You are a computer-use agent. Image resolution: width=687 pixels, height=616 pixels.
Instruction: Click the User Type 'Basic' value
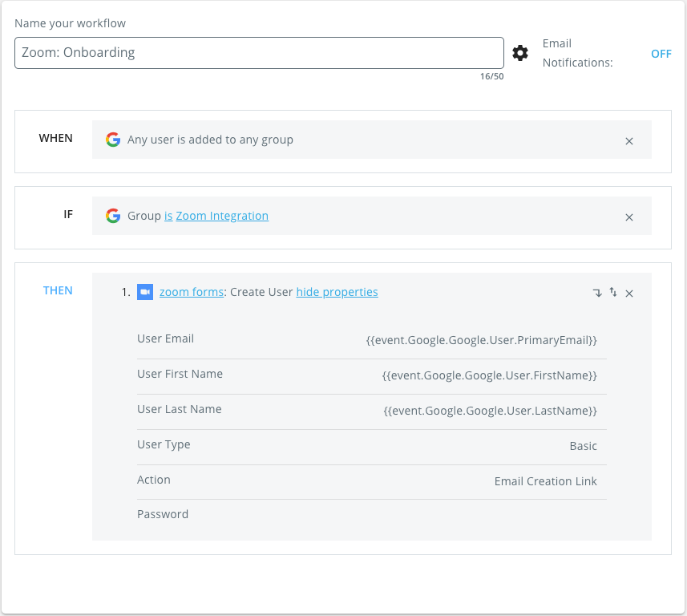583,446
